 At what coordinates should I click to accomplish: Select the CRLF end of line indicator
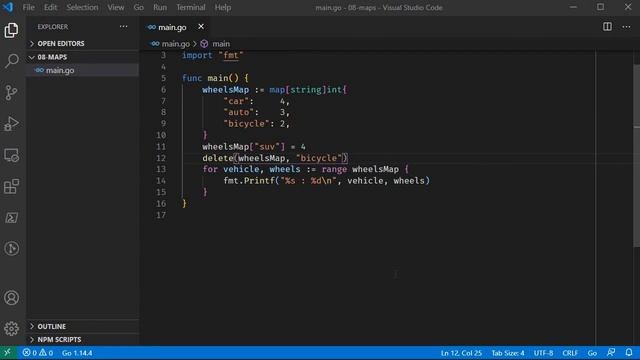pyautogui.click(x=570, y=353)
